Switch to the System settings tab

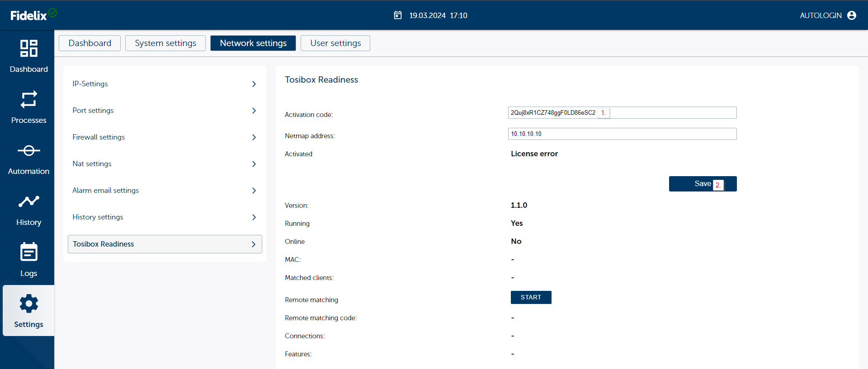[165, 43]
